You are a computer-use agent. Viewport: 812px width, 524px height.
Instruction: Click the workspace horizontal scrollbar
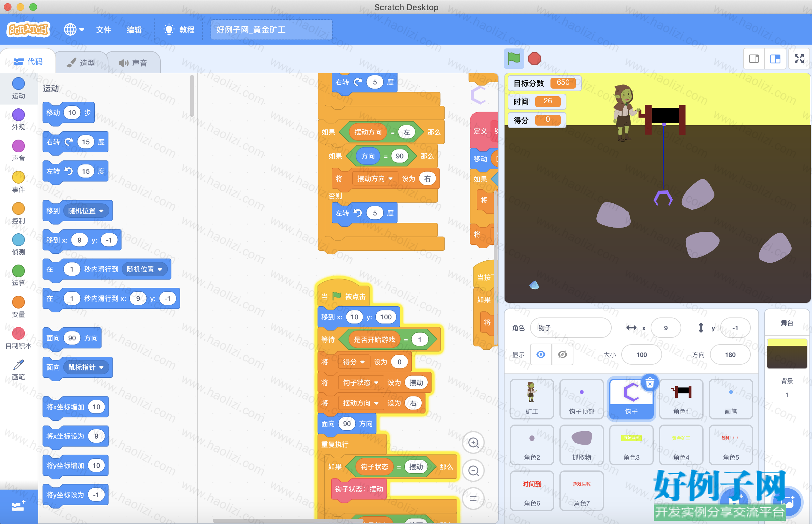click(x=288, y=520)
